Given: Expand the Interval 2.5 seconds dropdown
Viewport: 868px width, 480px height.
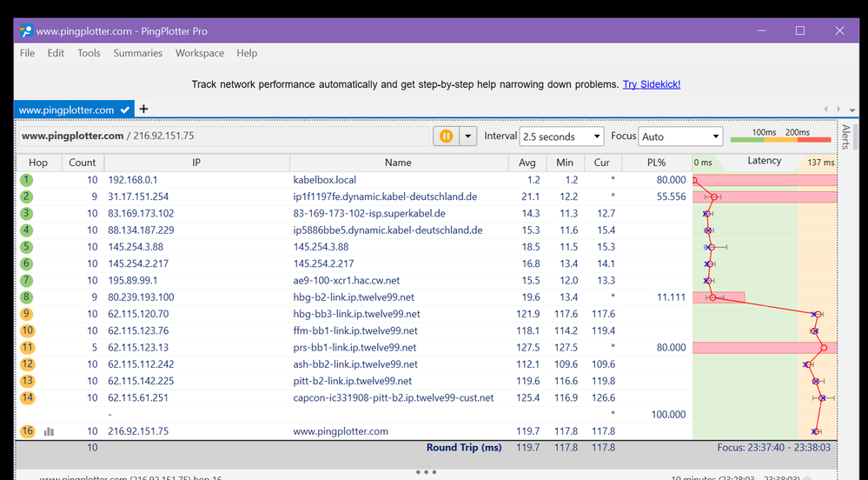Looking at the screenshot, I should point(561,137).
